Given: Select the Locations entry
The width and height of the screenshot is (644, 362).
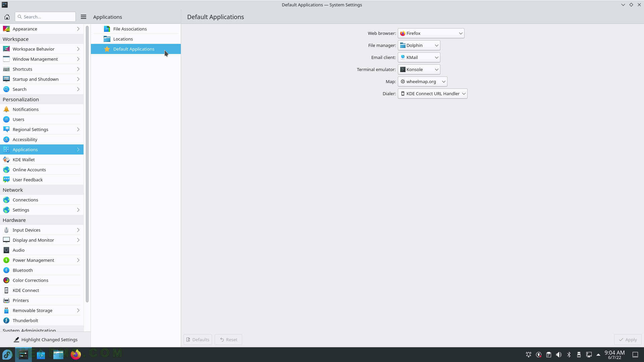Looking at the screenshot, I should [x=136, y=39].
